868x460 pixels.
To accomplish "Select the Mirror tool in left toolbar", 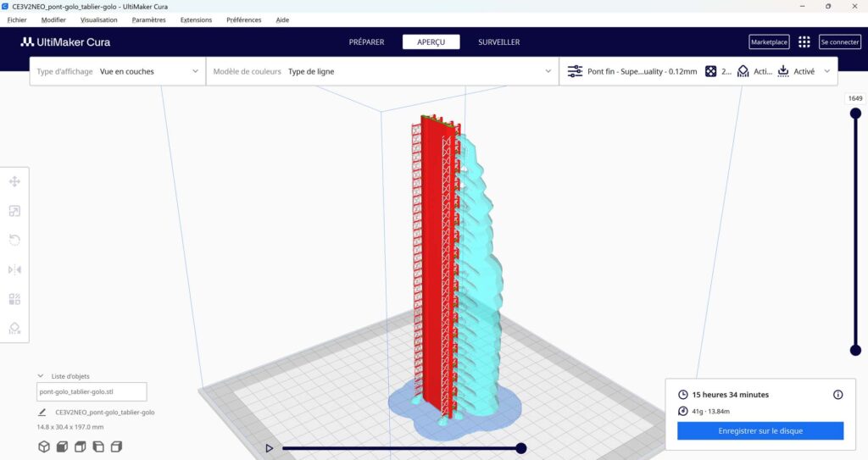I will 14,269.
